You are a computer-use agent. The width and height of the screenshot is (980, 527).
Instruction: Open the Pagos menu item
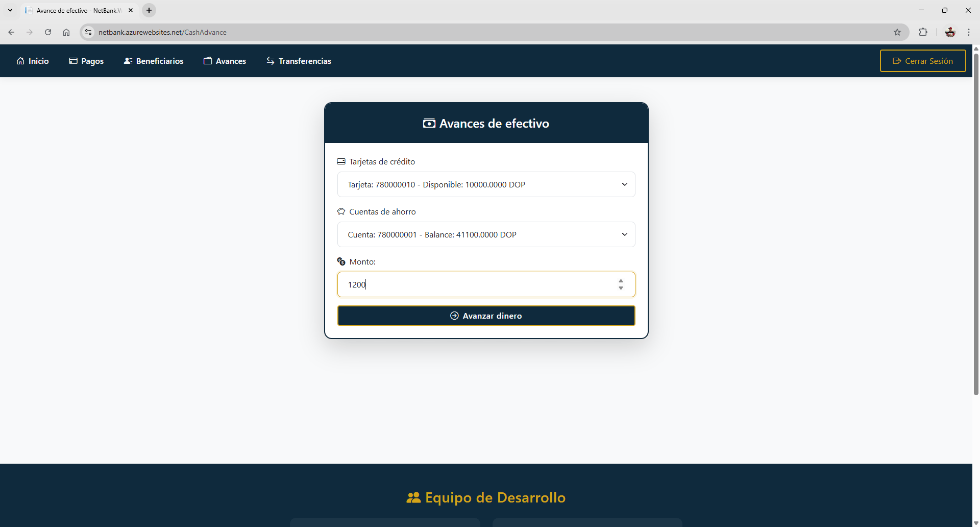click(x=86, y=61)
